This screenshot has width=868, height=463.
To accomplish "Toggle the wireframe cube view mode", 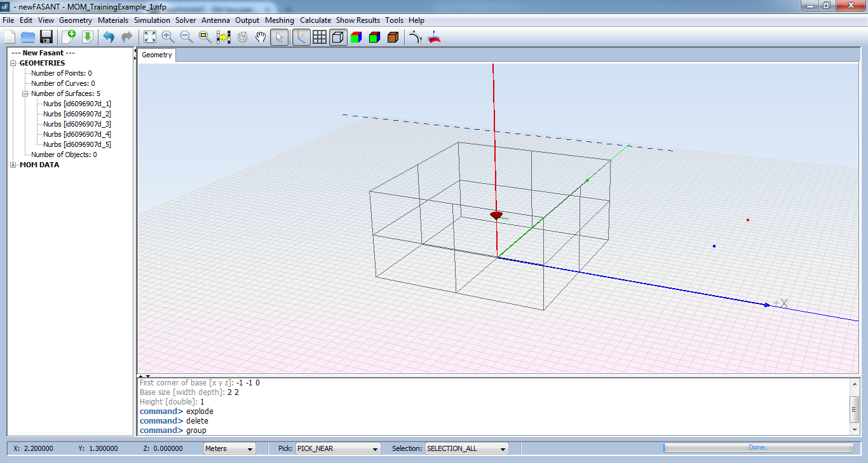I will (338, 37).
